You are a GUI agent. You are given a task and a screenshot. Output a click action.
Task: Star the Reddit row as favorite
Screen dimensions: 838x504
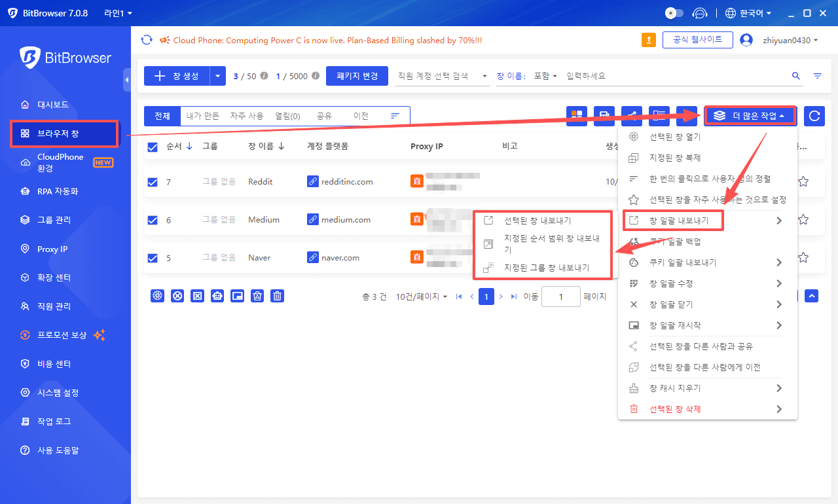(803, 182)
